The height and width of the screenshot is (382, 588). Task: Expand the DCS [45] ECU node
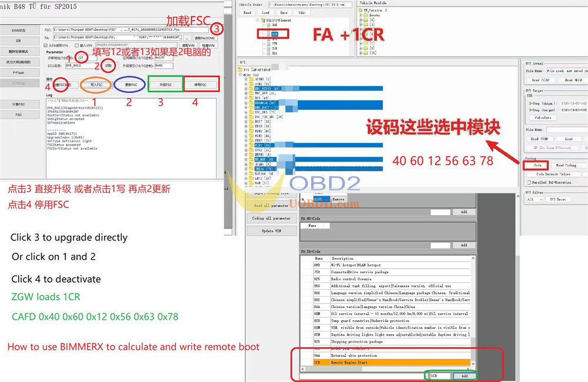coord(246,98)
